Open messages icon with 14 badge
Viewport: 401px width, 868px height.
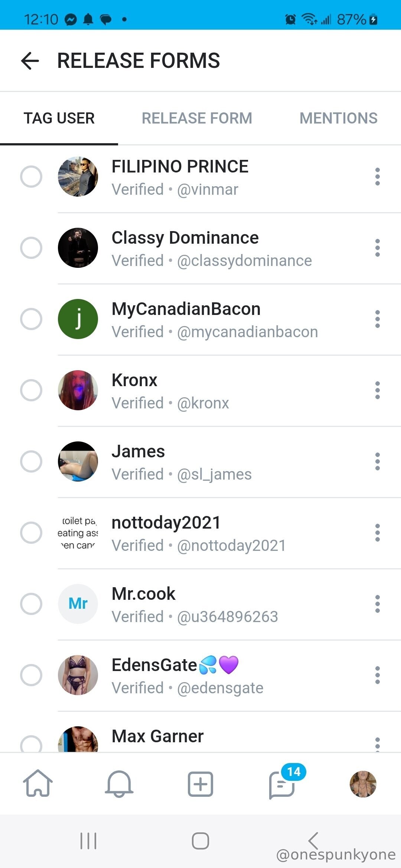coord(282,784)
